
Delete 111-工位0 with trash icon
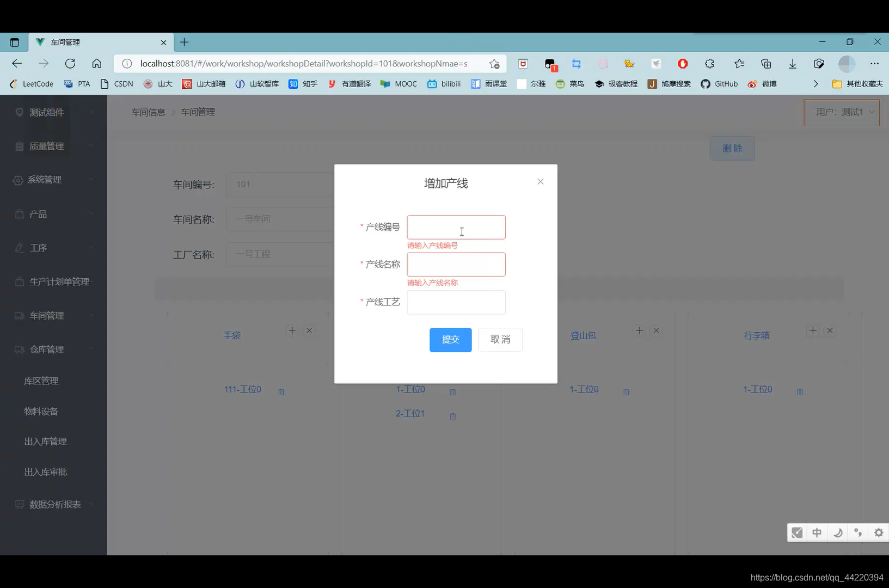(x=281, y=392)
